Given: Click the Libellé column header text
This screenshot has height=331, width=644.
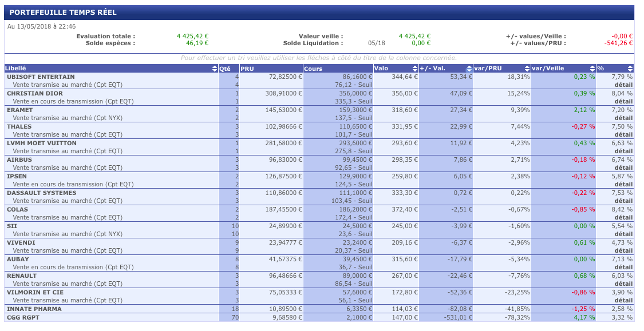Looking at the screenshot, I should tap(15, 69).
